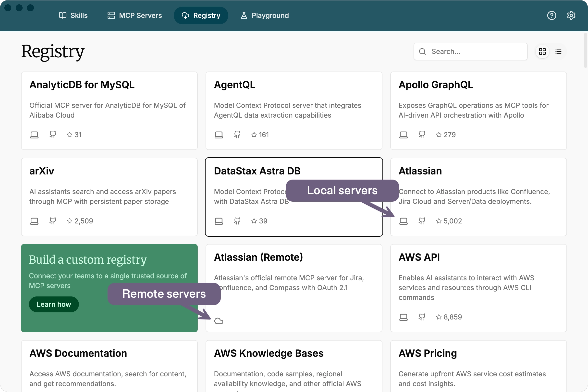The width and height of the screenshot is (588, 392).
Task: Select the Registry tab
Action: (x=201, y=15)
